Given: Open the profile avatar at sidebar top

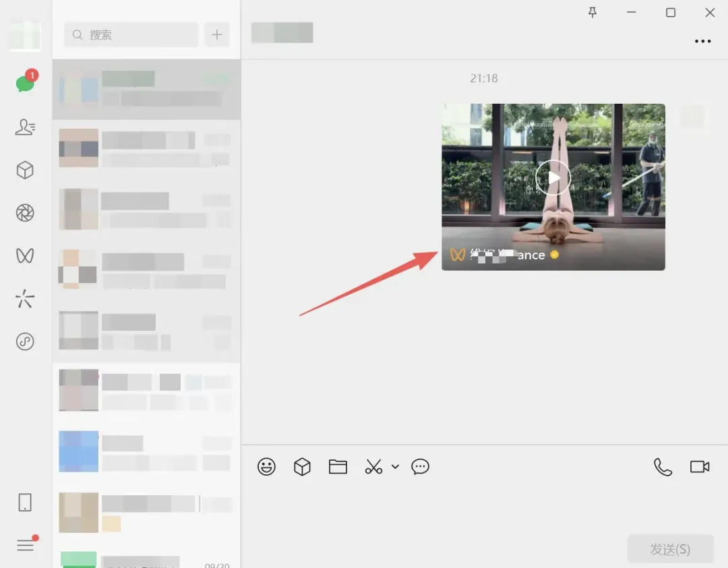Looking at the screenshot, I should point(25,35).
